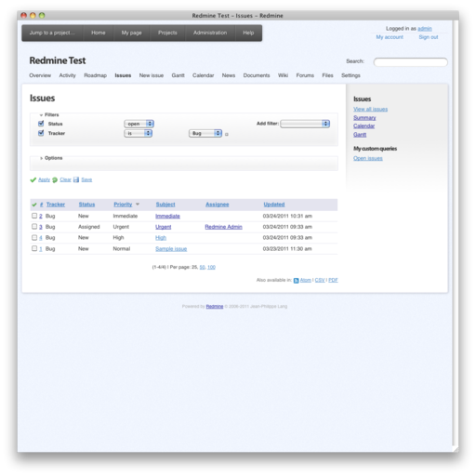
Task: Click the browser window vertical scrollbar
Action: tap(456, 232)
